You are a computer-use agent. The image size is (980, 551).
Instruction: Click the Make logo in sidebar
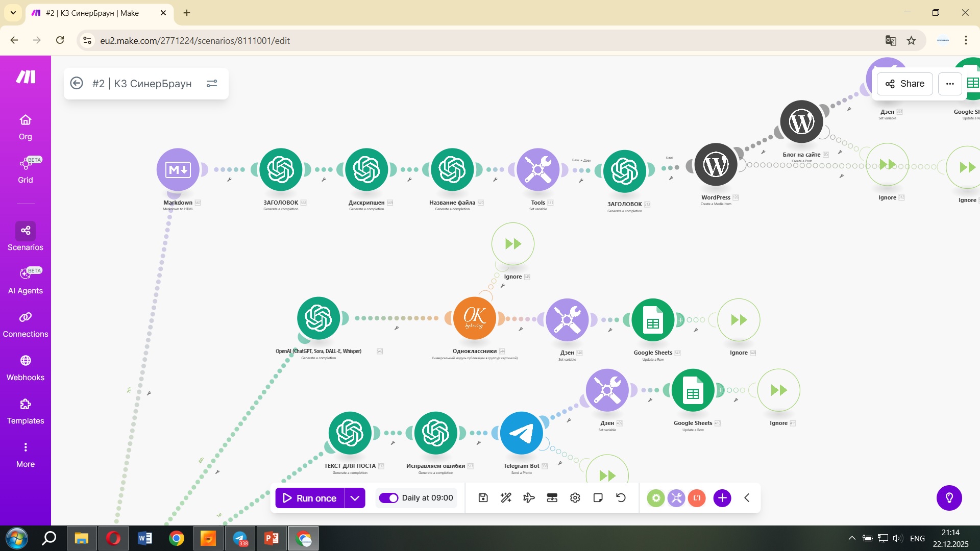[x=26, y=77]
